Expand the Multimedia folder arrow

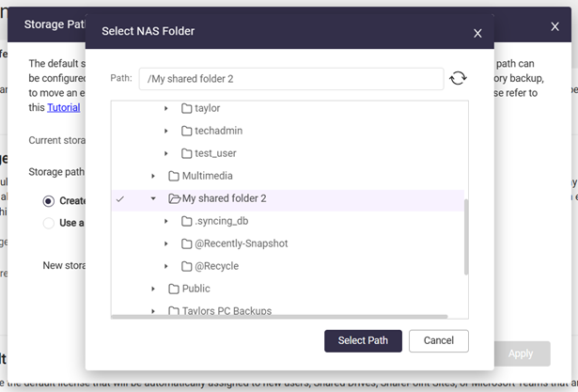point(153,176)
